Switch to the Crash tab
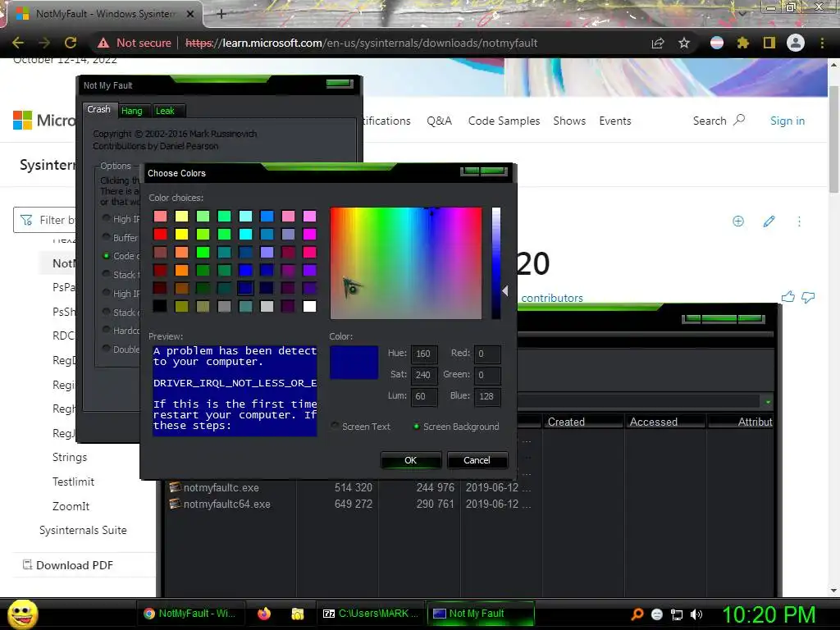The width and height of the screenshot is (840, 630). 99,109
